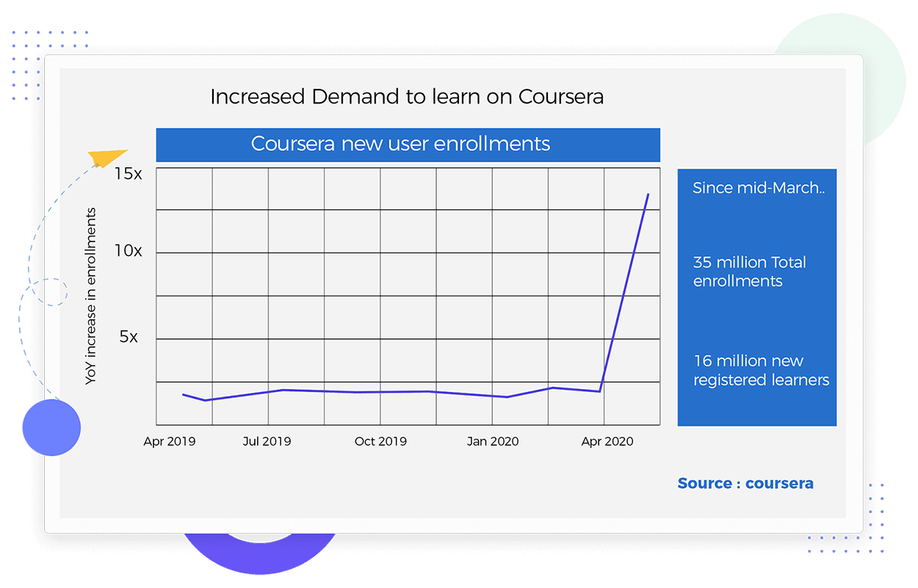
Task: Click the Oct 2019 axis label
Action: (x=380, y=441)
